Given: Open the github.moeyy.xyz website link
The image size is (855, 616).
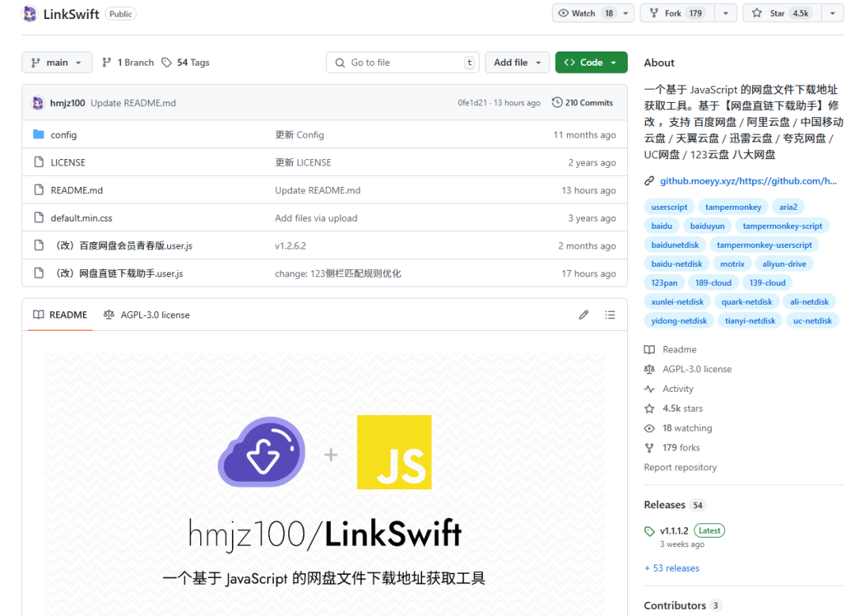Looking at the screenshot, I should pyautogui.click(x=748, y=181).
